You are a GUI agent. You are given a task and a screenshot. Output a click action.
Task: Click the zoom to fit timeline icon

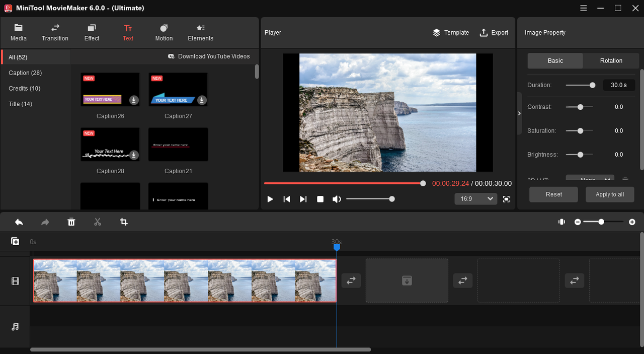click(561, 222)
